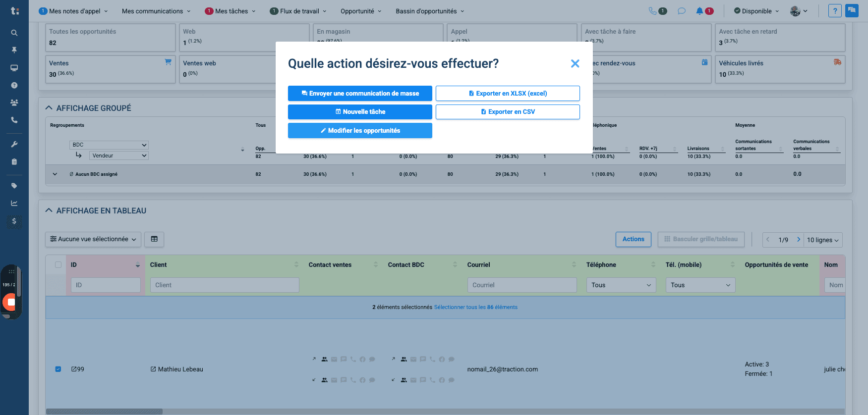This screenshot has width=868, height=415.
Task: Open the search icon in left sidebar
Action: pyautogui.click(x=14, y=33)
